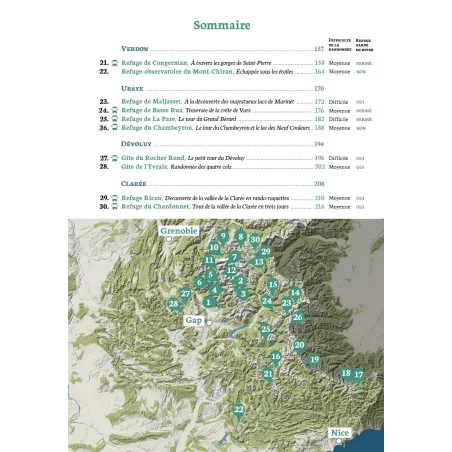Click map pin number 26

click(298, 317)
